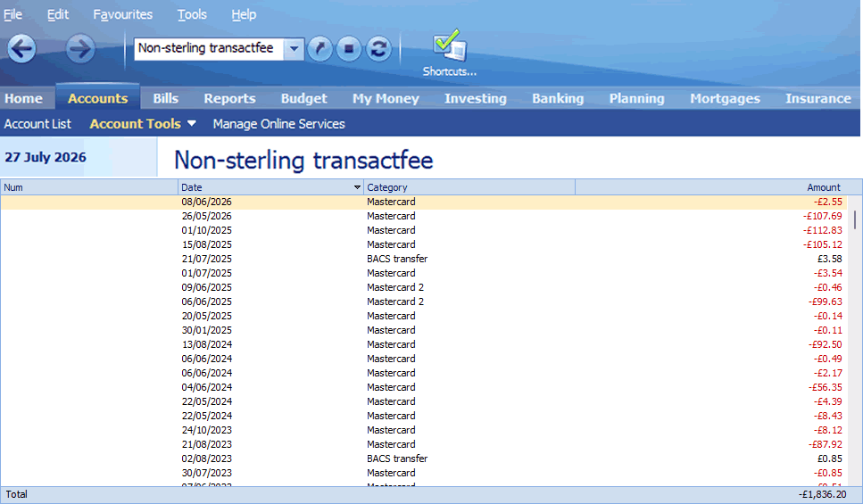Viewport: 863px width, 504px height.
Task: Open the Reports tab
Action: point(230,98)
